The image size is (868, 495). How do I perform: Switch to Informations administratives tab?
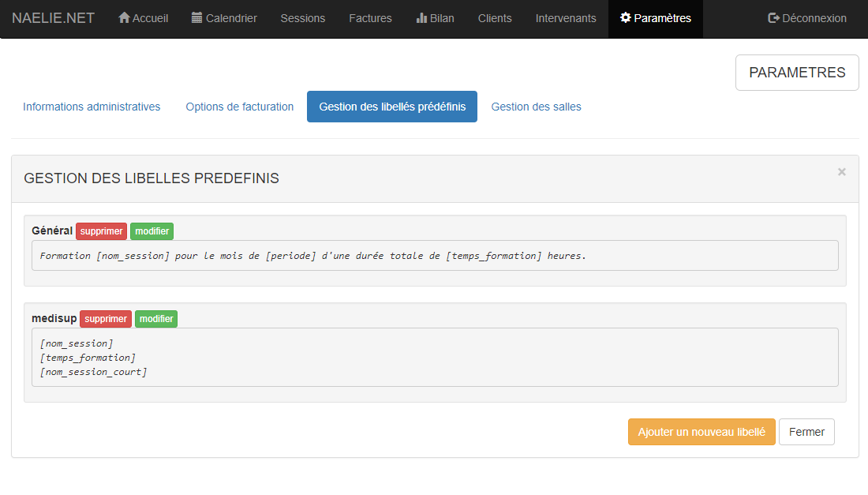(x=92, y=107)
